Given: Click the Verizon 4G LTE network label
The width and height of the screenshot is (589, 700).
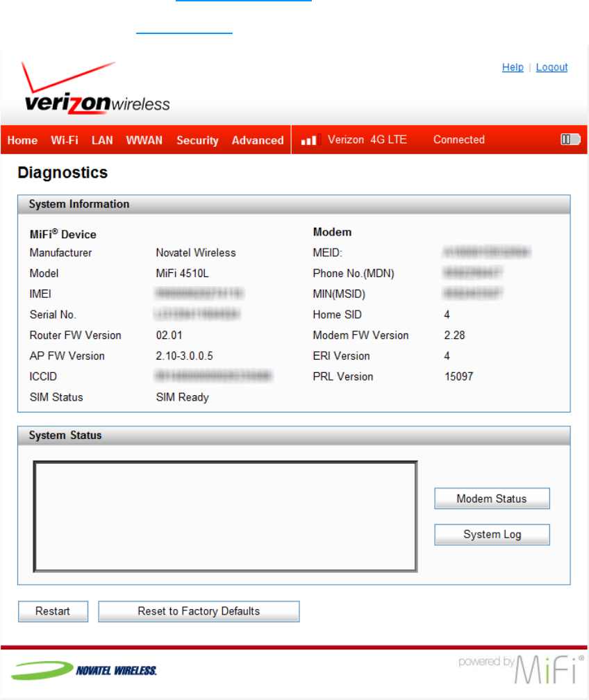Looking at the screenshot, I should coord(367,140).
